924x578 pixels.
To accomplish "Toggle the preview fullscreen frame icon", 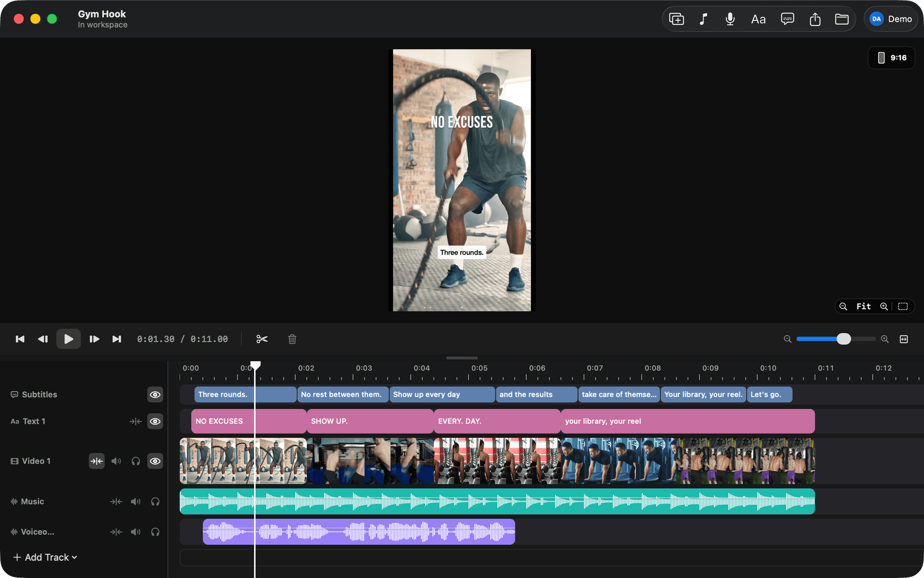I will tap(903, 306).
